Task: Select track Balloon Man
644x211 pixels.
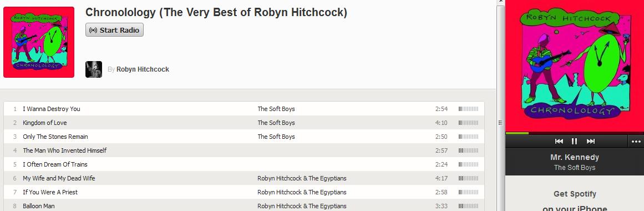Action: pyautogui.click(x=244, y=205)
